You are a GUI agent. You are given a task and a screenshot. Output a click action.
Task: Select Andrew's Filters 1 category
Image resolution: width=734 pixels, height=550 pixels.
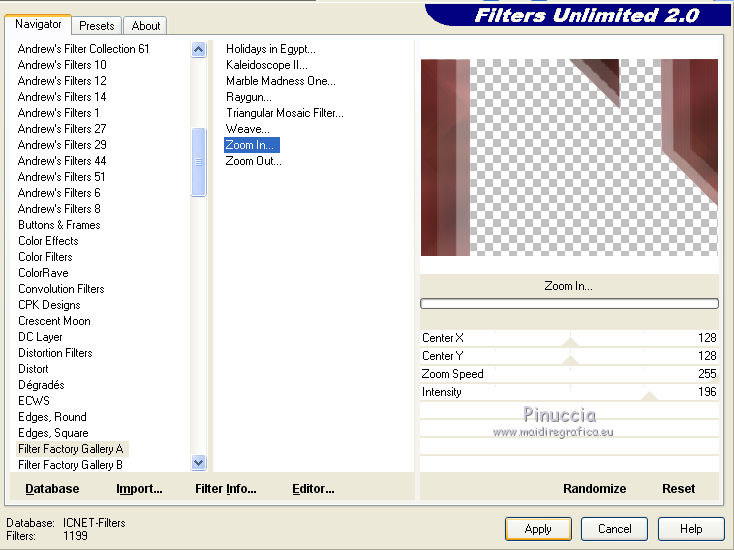pos(59,112)
